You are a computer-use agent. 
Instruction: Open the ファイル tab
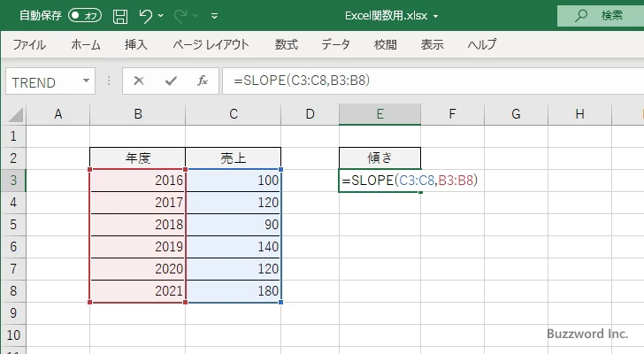(x=29, y=44)
